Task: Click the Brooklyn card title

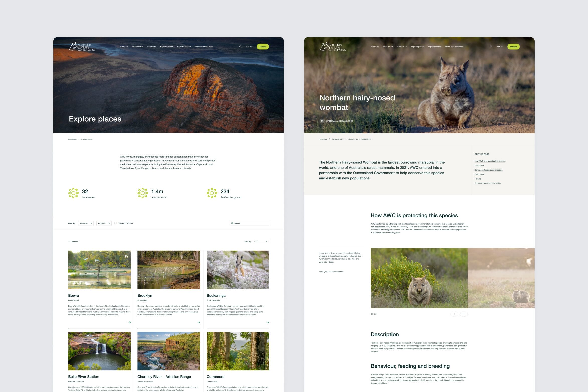Action: 145,296
